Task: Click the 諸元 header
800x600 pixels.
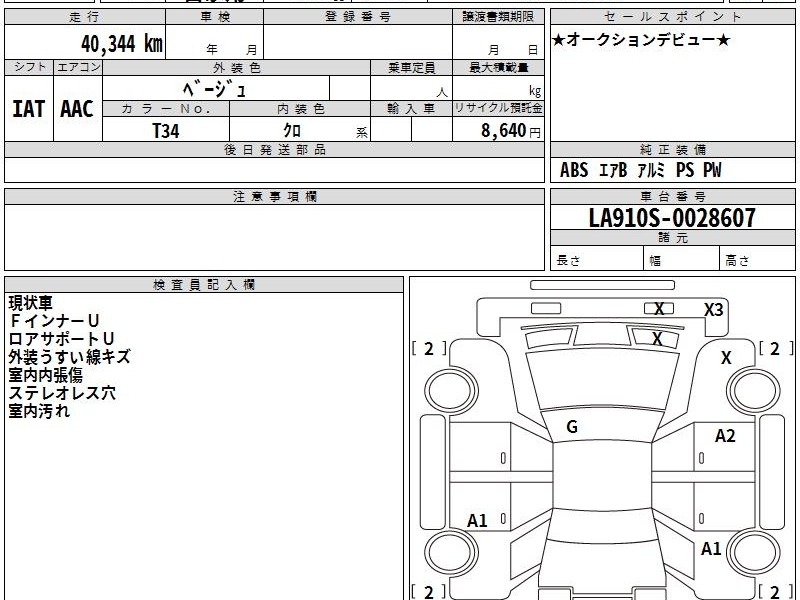Action: coord(672,238)
